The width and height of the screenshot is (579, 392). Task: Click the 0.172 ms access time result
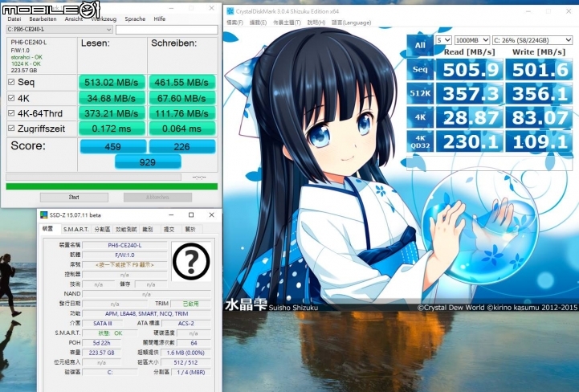(112, 129)
